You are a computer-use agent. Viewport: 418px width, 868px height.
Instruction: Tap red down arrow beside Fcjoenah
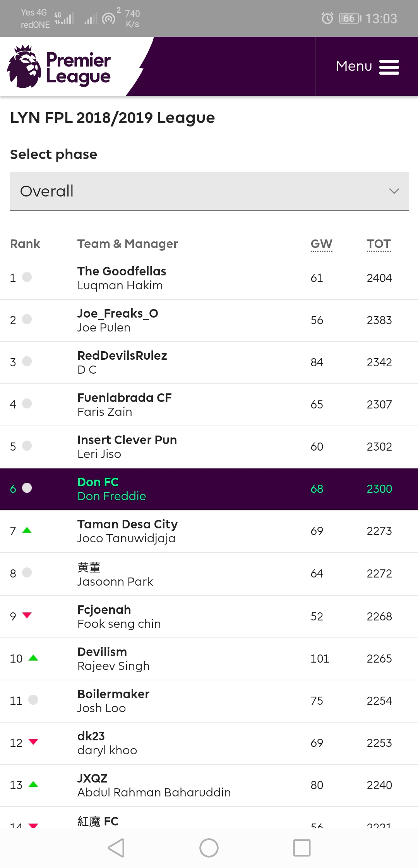tap(27, 615)
